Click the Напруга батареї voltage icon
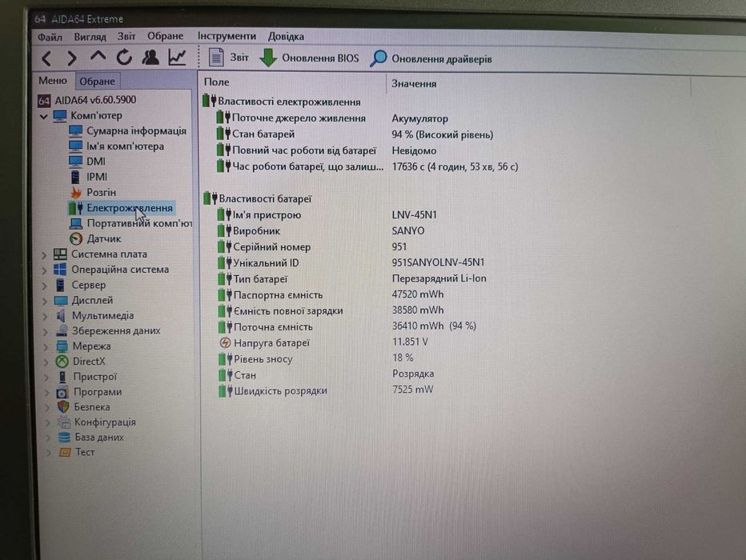Image resolution: width=746 pixels, height=560 pixels. [x=225, y=342]
